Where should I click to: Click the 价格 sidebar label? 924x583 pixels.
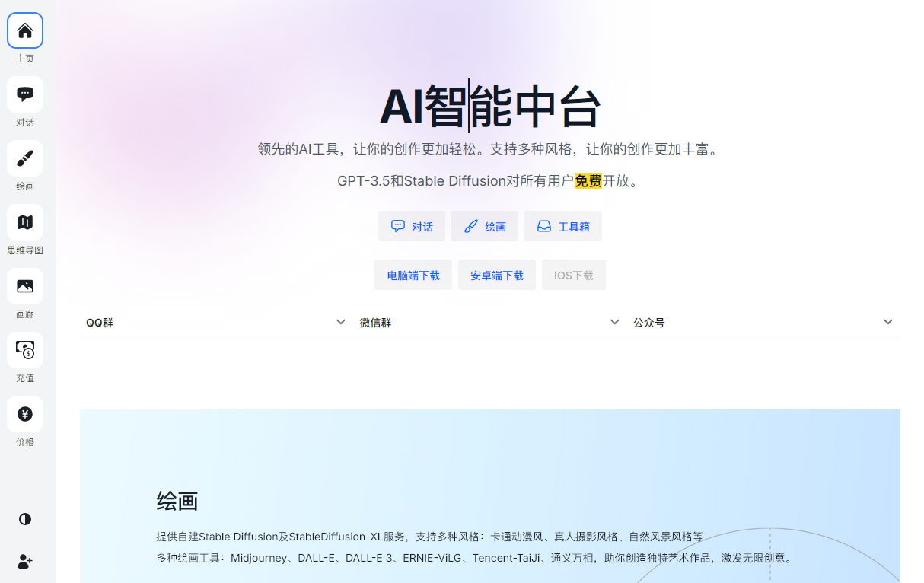tap(25, 442)
